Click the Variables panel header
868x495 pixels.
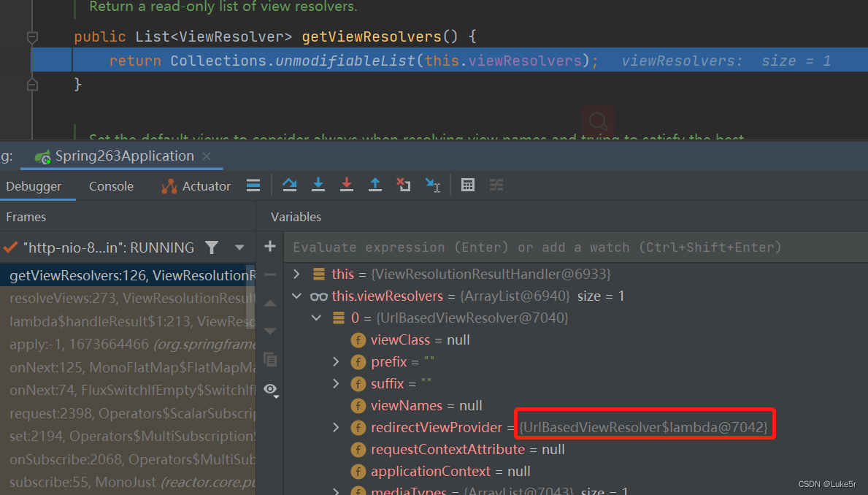[296, 217]
